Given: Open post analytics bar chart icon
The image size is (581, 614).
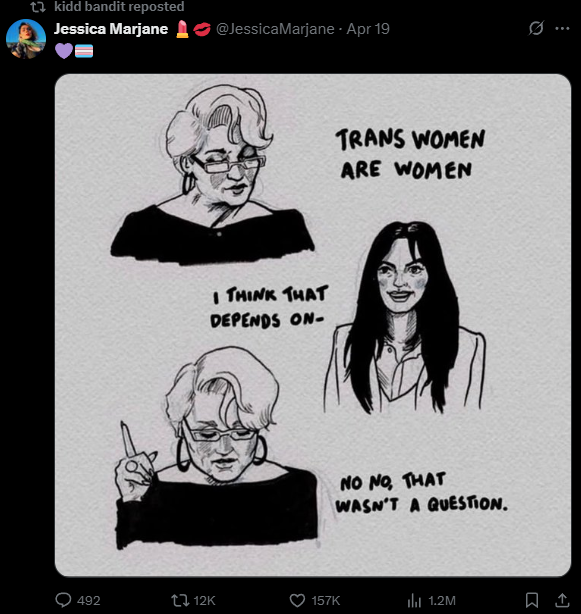Looking at the screenshot, I should [414, 600].
